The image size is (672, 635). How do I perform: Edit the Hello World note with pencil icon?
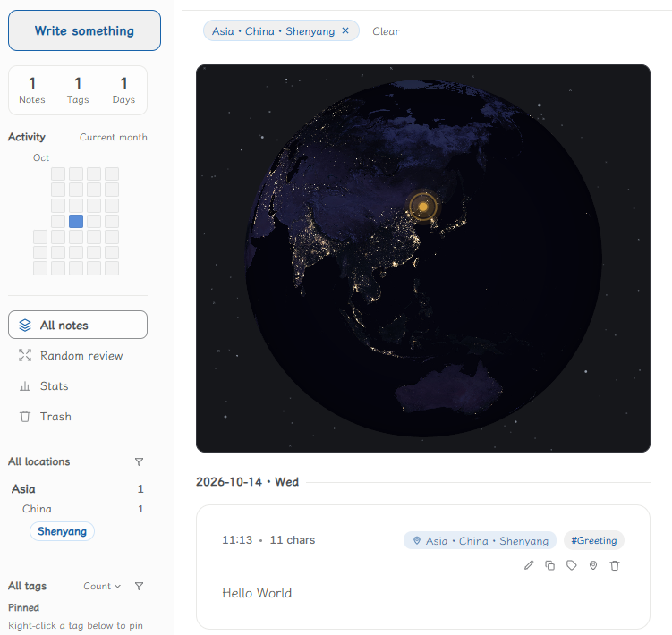tap(529, 565)
